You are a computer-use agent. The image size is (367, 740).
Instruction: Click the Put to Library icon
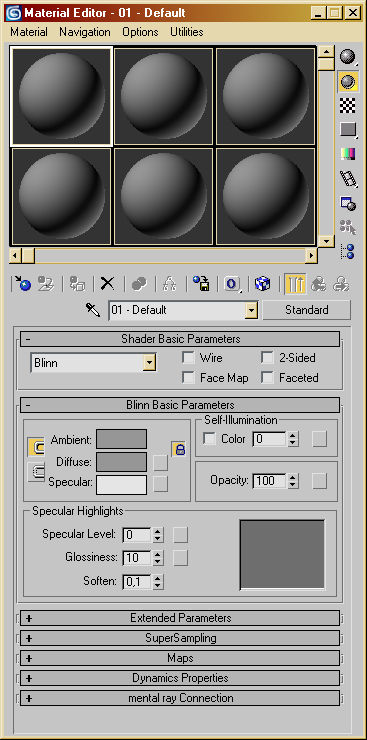[200, 284]
